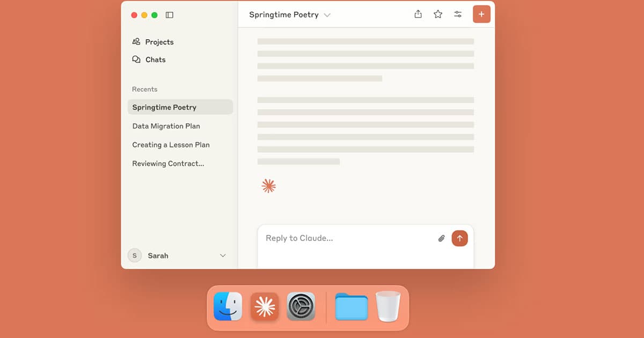This screenshot has height=338, width=644.
Task: Open the Reviewing Contract chat
Action: coord(168,164)
